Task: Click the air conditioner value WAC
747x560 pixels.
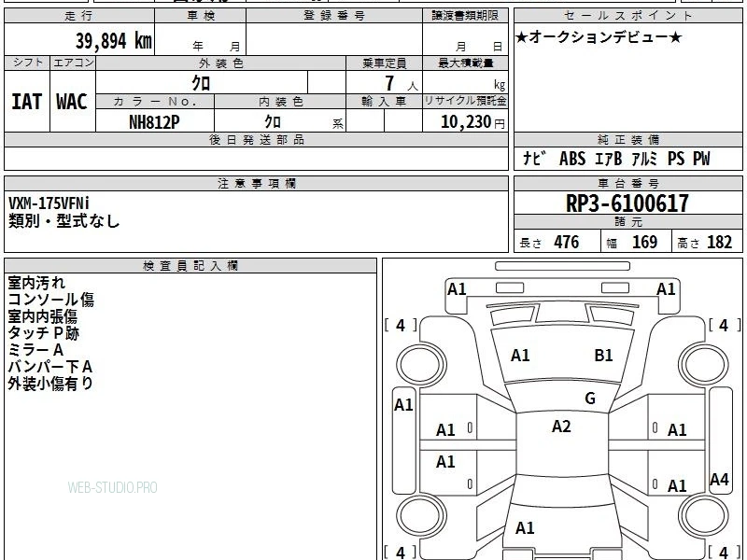Action: coord(72,102)
